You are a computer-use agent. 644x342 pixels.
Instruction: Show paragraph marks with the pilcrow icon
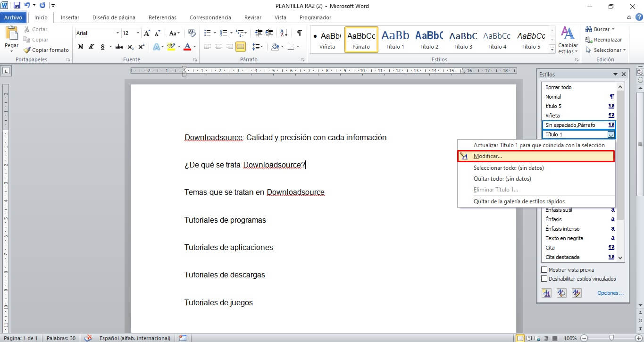[x=299, y=33]
